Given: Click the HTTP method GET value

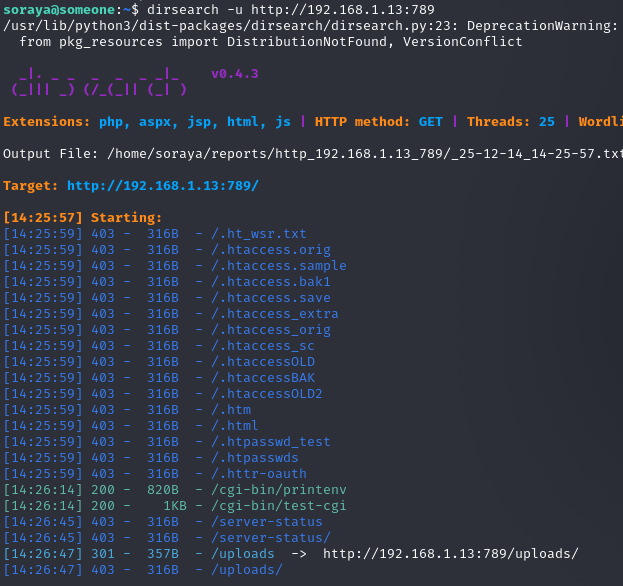Looking at the screenshot, I should tap(430, 122).
